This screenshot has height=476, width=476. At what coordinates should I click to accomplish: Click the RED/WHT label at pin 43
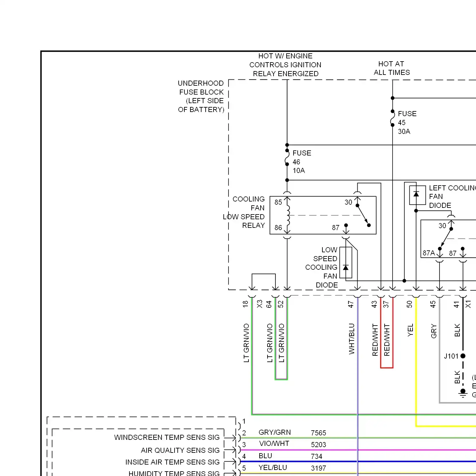375,340
